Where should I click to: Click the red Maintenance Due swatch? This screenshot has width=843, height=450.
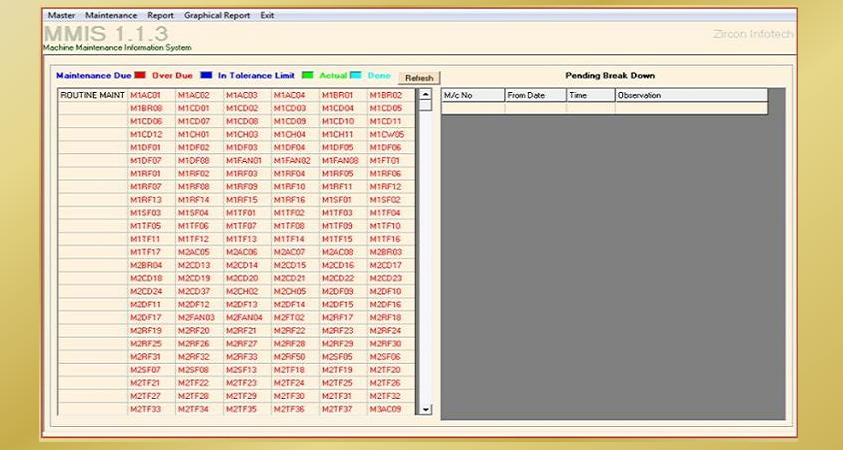tap(140, 75)
